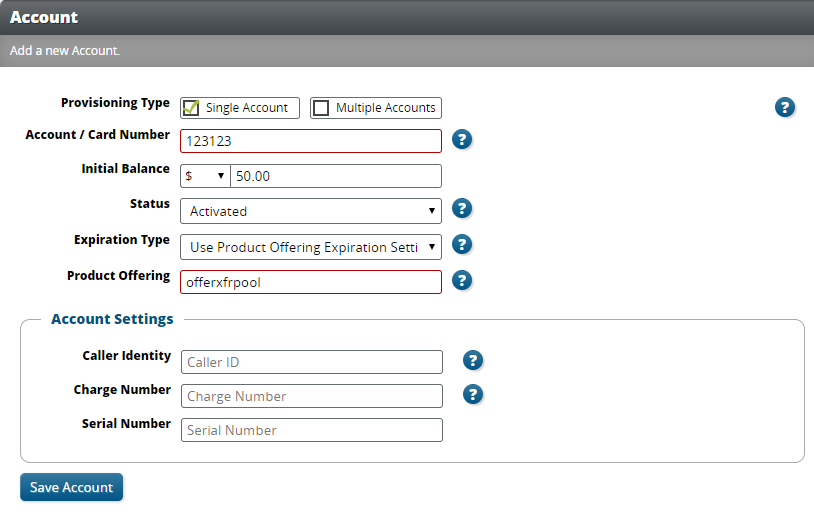Open the Expiration Type dropdown
The image size is (814, 523).
point(310,247)
